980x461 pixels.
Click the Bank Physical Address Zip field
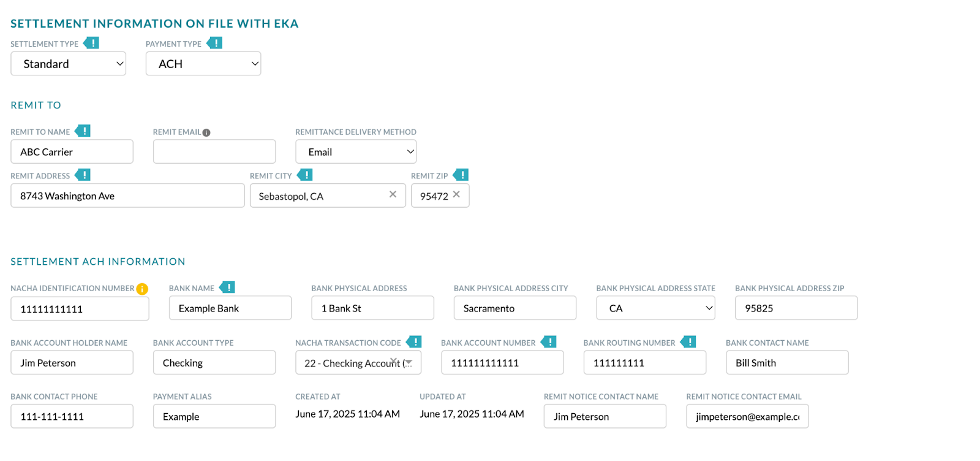click(796, 308)
